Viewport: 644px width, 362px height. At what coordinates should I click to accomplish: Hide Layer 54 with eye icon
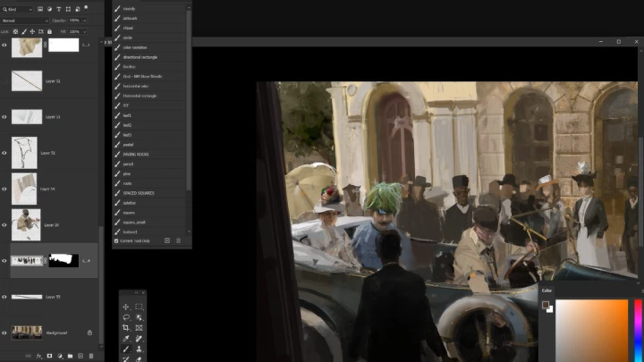click(x=4, y=189)
